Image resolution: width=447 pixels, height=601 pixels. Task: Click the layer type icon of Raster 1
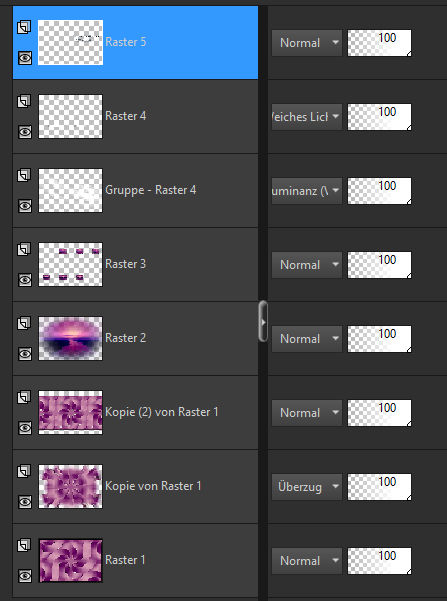tap(24, 545)
